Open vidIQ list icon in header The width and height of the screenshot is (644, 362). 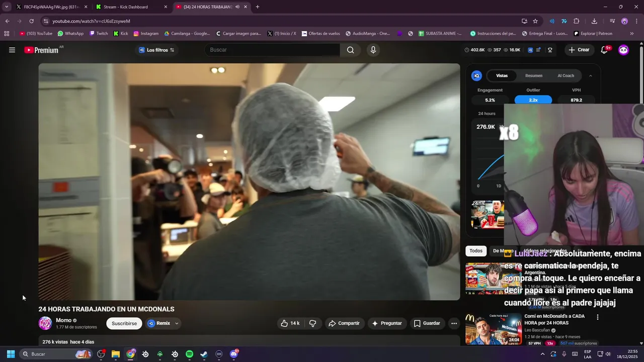point(538,50)
